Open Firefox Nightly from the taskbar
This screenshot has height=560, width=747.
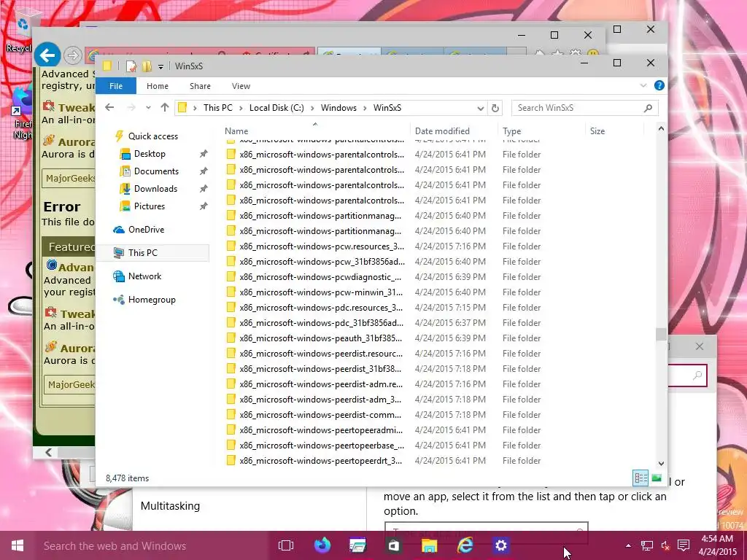click(x=322, y=545)
